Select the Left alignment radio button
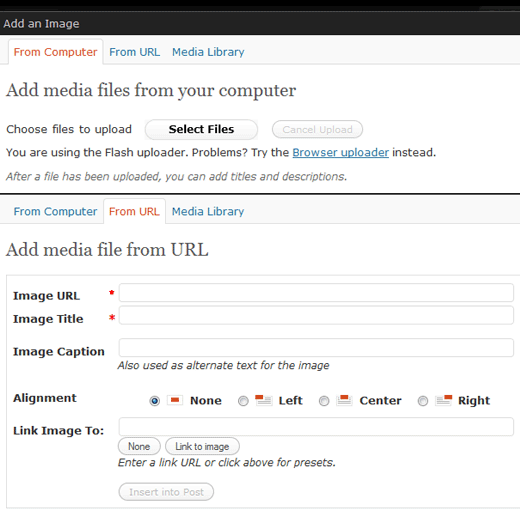This screenshot has width=520, height=509. click(x=243, y=401)
